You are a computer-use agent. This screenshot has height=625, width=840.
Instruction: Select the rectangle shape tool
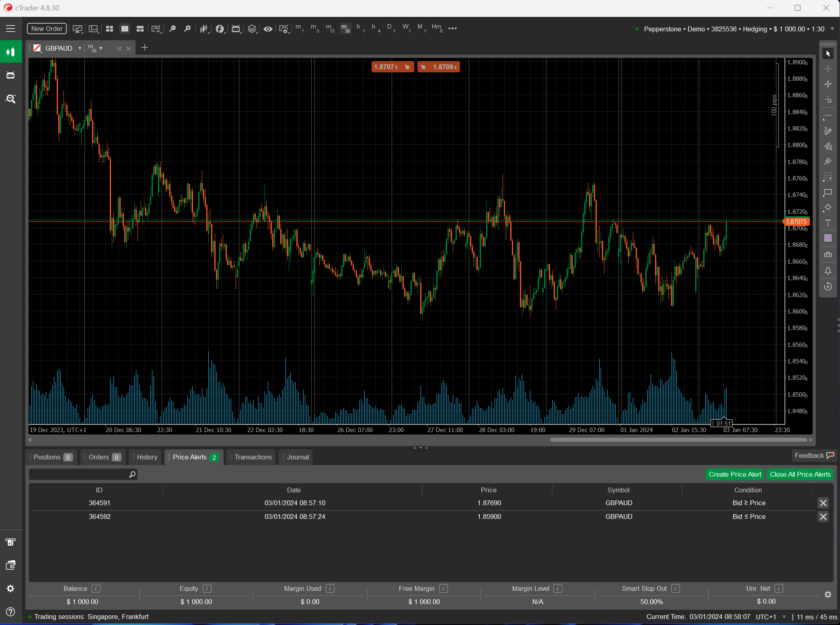click(828, 193)
